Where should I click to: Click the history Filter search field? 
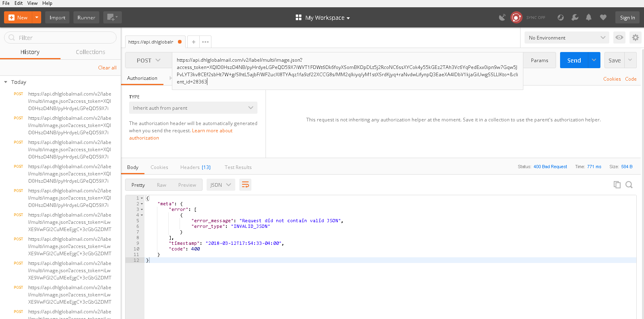point(61,38)
